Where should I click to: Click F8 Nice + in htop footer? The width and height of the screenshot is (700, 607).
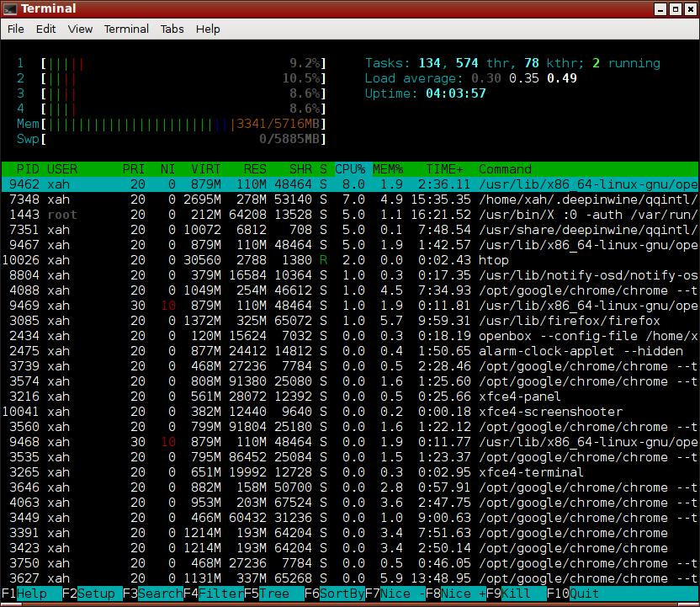456,594
